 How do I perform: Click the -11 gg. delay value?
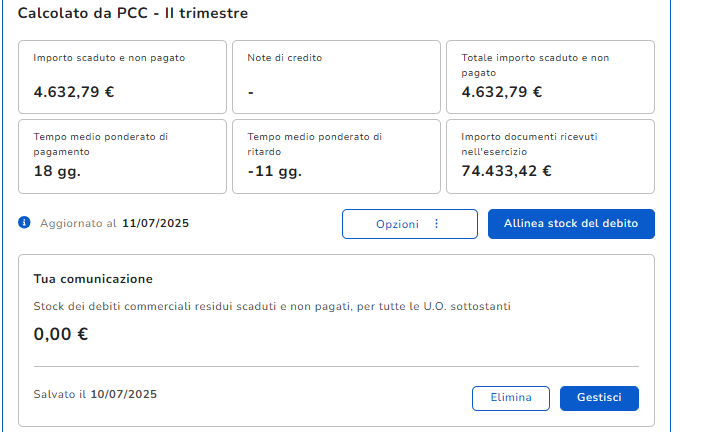click(274, 171)
